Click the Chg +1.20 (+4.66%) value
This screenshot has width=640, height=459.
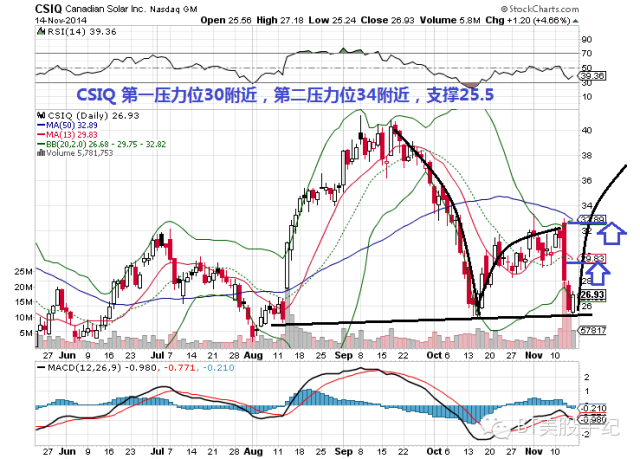(527, 20)
